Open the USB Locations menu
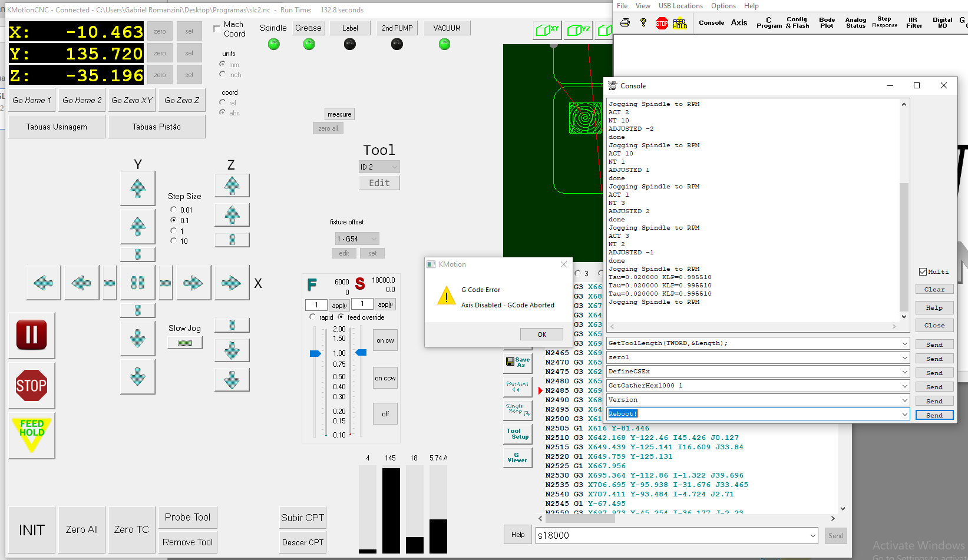Screen dimensions: 968x560 click(680, 6)
